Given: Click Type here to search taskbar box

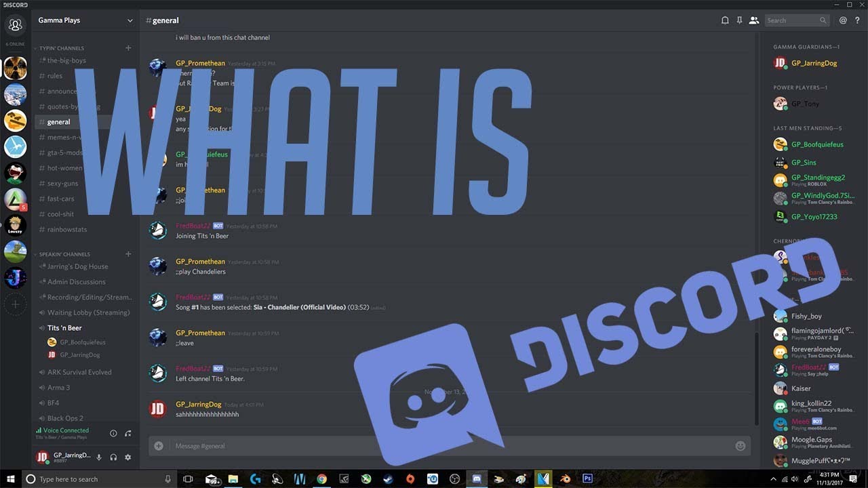Looking at the screenshot, I should click(x=100, y=479).
